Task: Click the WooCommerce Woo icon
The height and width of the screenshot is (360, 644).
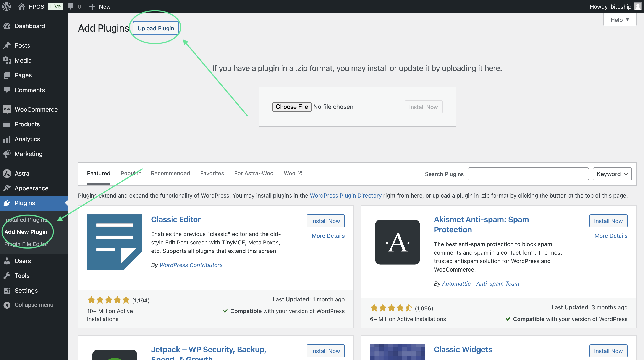Action: 7,109
